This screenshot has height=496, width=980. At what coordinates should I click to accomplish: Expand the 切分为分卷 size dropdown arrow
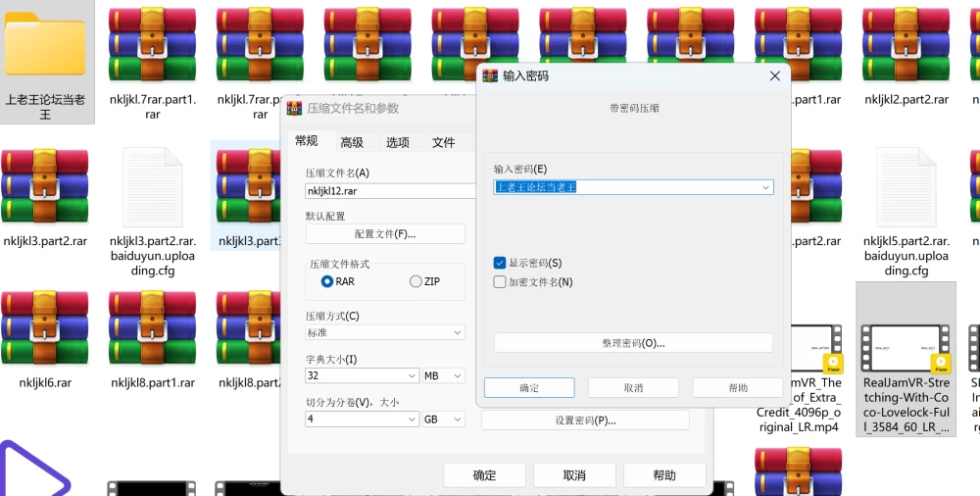pyautogui.click(x=412, y=420)
